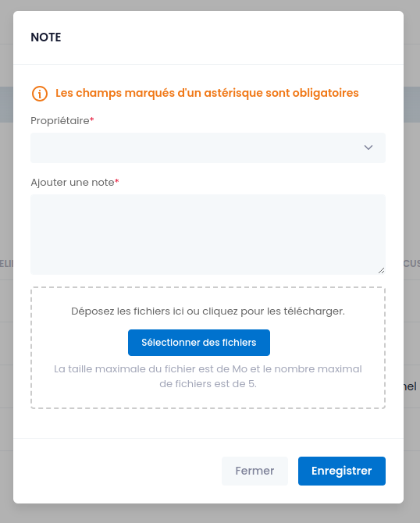
Task: Click Fermer to dismiss the dialog
Action: coord(254,471)
